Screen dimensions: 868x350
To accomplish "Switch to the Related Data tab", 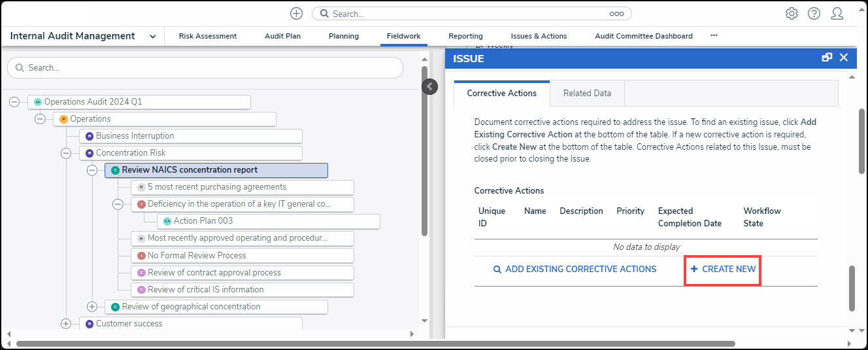I will click(587, 94).
